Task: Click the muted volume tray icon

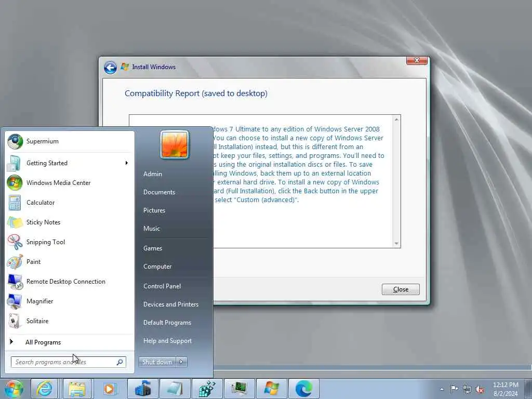Action: point(480,389)
